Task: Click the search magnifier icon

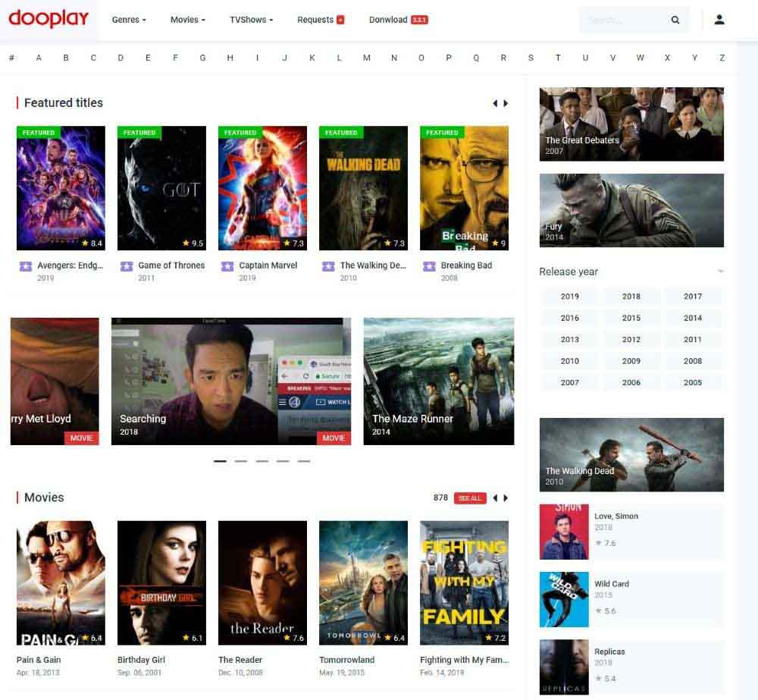Action: tap(675, 20)
